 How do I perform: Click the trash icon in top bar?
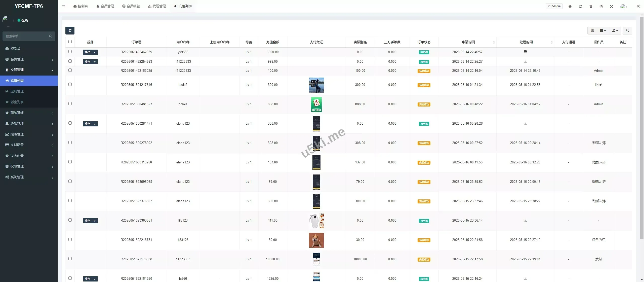591,6
